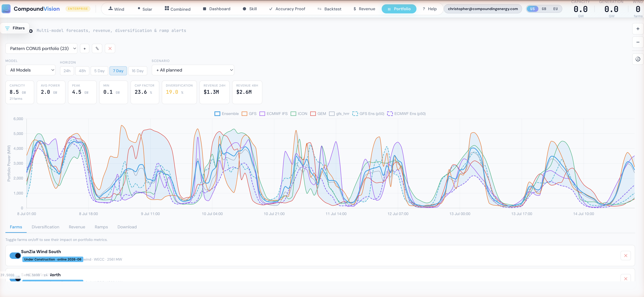This screenshot has width=644, height=297.
Task: Select the 16 Day horizon
Action: point(138,71)
